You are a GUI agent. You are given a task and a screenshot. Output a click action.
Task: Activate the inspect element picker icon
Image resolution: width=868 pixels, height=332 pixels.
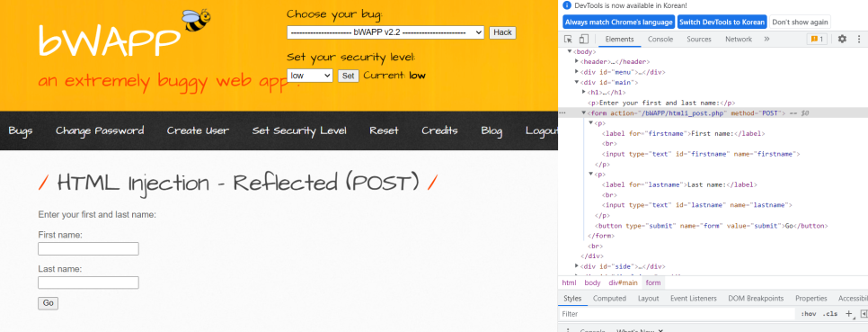tap(568, 40)
